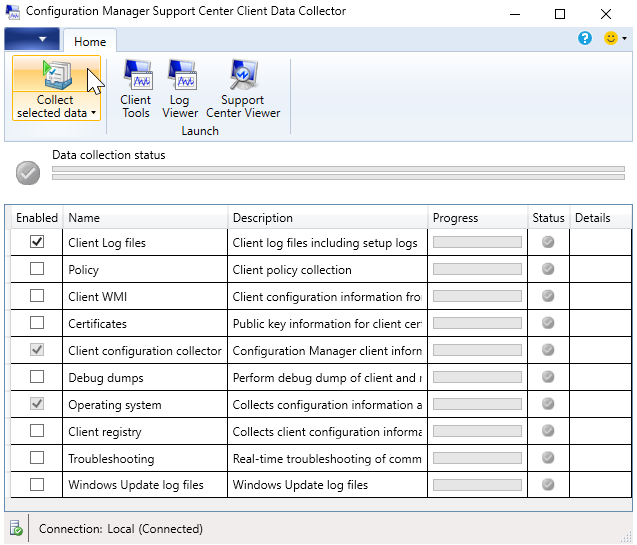The image size is (637, 545).
Task: Sort by the Name column header
Action: pyautogui.click(x=84, y=217)
